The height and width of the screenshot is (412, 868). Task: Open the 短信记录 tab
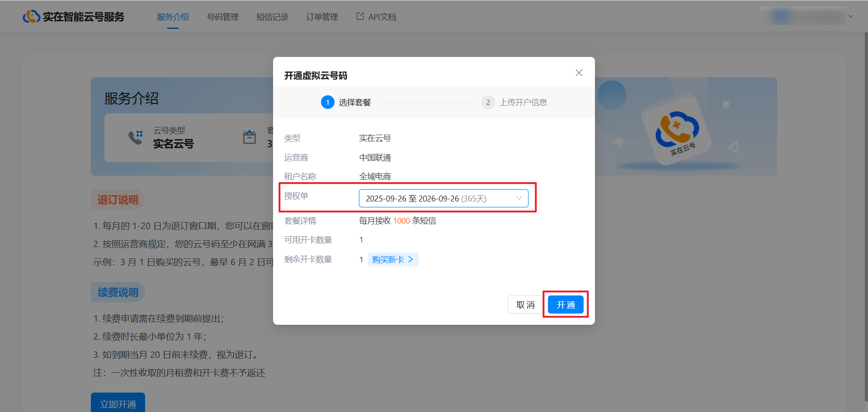point(272,17)
